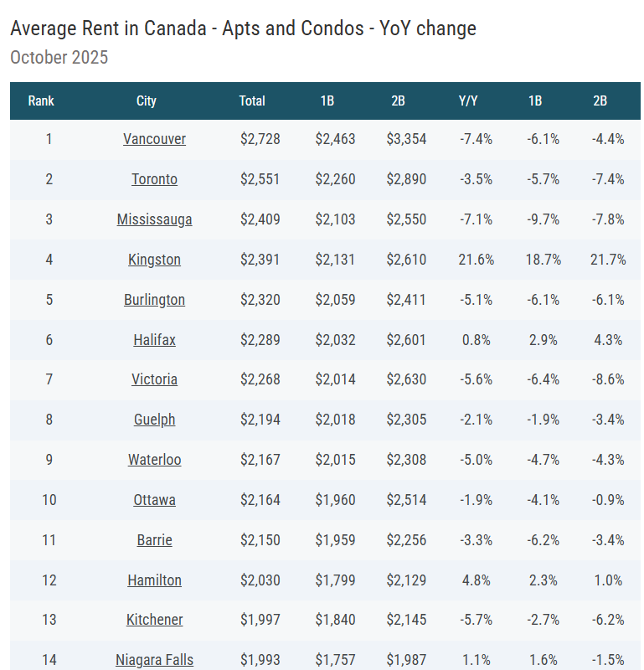
Task: Click the Toronto link
Action: [x=154, y=179]
